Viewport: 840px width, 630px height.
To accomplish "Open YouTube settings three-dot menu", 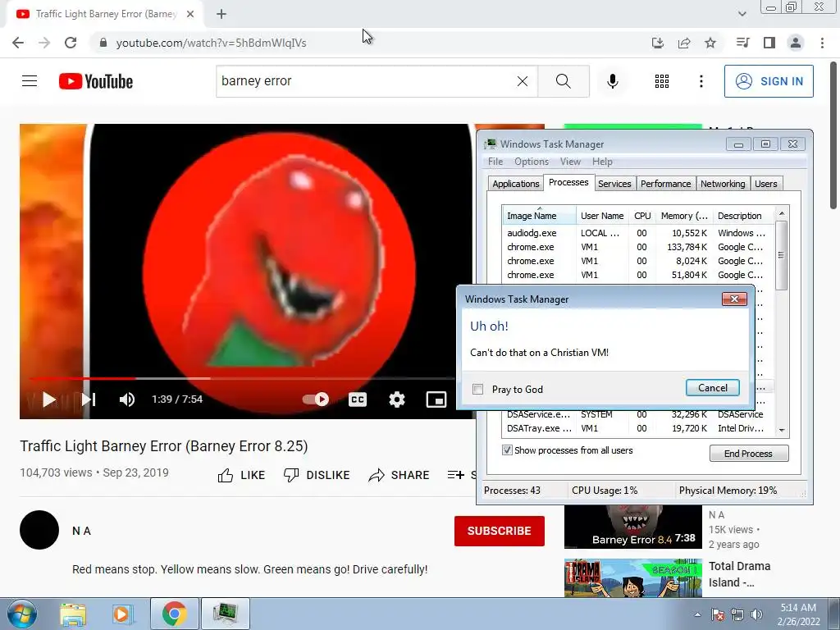I will point(701,81).
